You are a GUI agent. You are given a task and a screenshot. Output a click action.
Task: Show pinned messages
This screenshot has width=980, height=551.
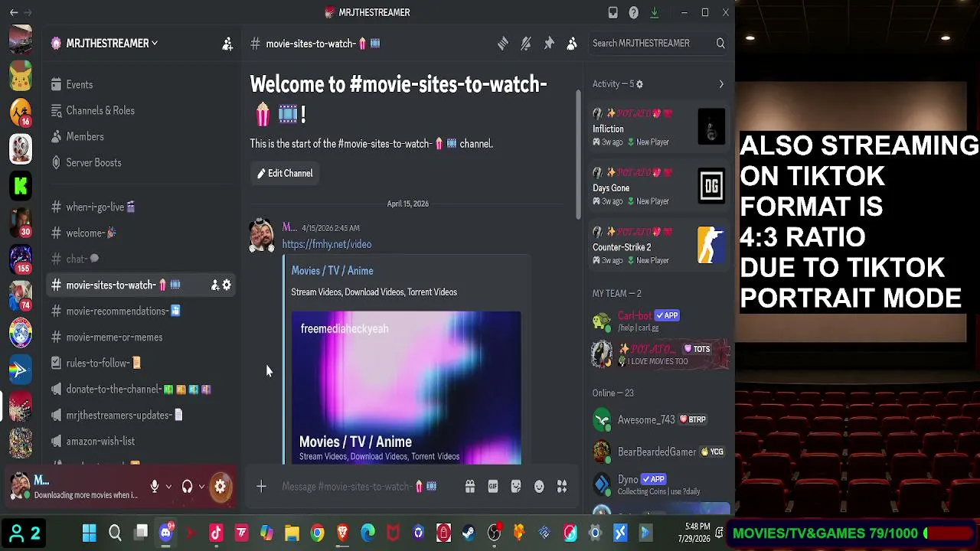point(549,44)
